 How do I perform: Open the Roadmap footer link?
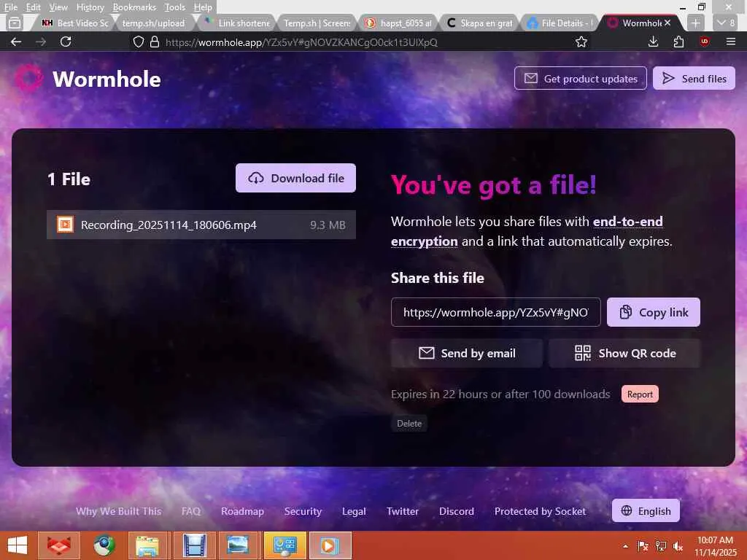point(242,511)
